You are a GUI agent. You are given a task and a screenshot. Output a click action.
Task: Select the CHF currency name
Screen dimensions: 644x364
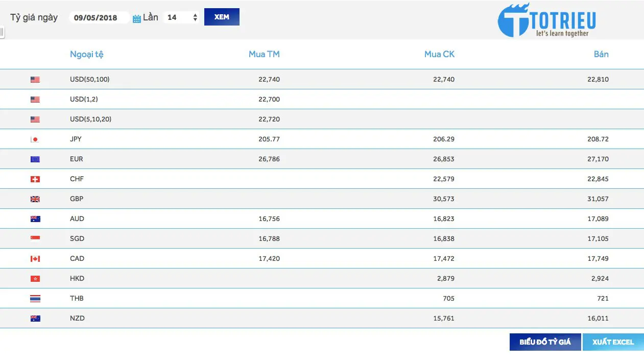(x=77, y=179)
